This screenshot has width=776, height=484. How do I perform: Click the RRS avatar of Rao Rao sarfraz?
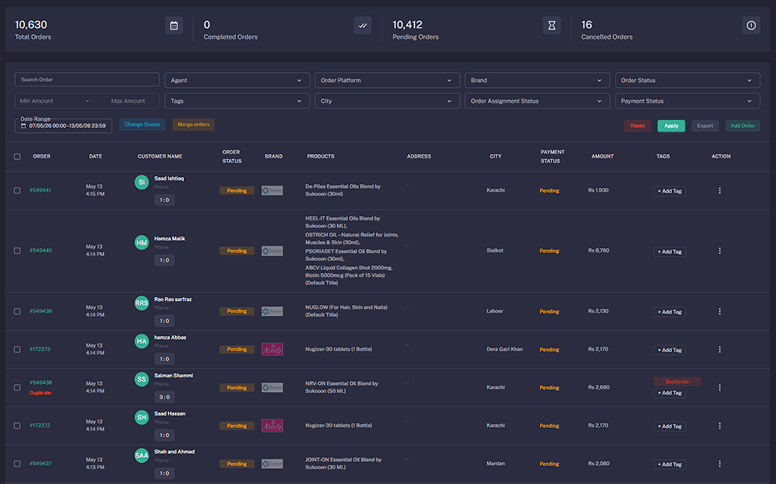pyautogui.click(x=142, y=303)
